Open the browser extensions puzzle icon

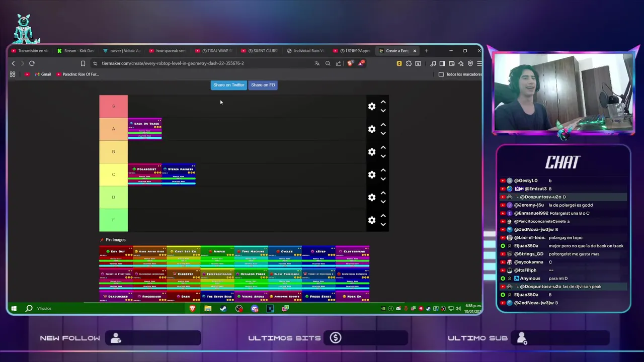coord(409,63)
